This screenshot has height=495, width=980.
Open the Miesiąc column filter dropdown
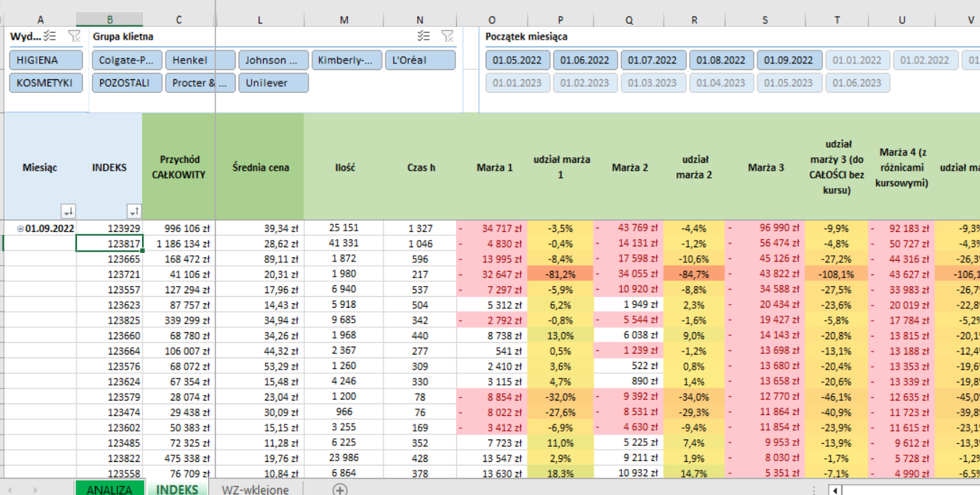click(68, 211)
